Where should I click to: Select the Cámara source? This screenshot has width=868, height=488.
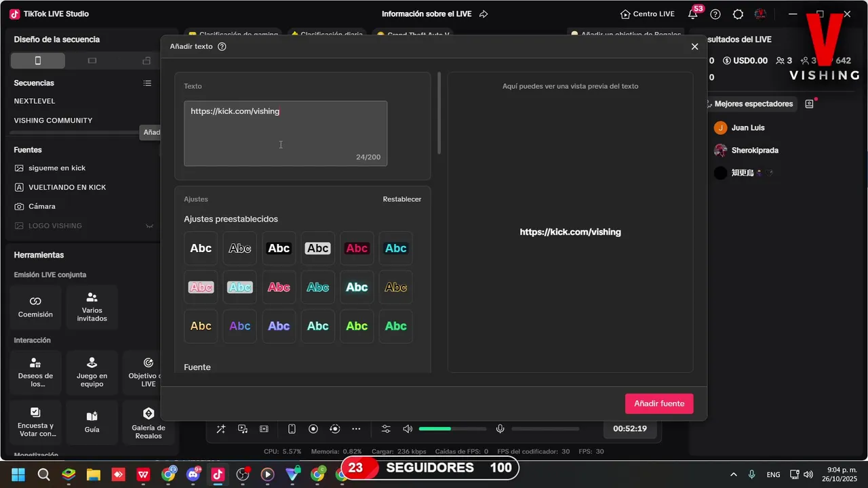tap(42, 206)
